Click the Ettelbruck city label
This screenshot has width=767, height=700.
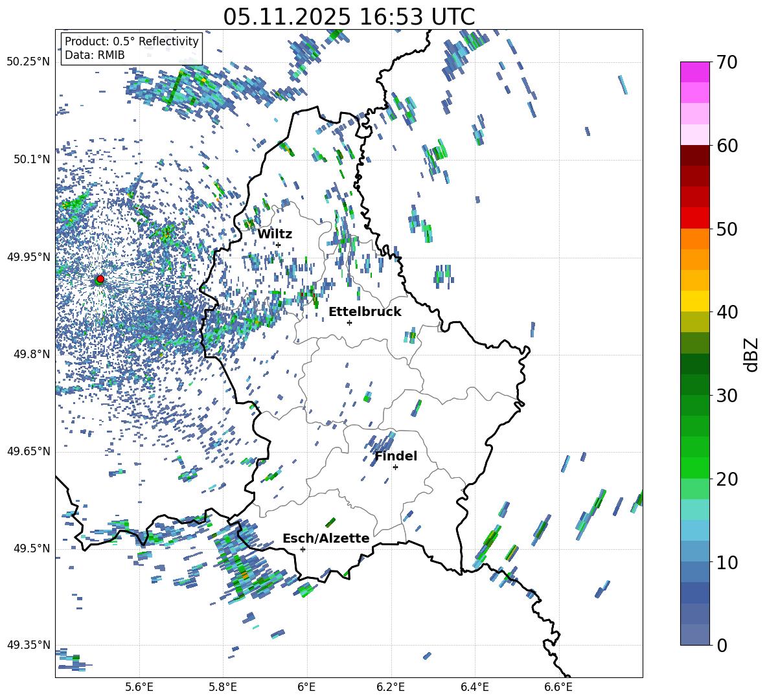point(365,312)
